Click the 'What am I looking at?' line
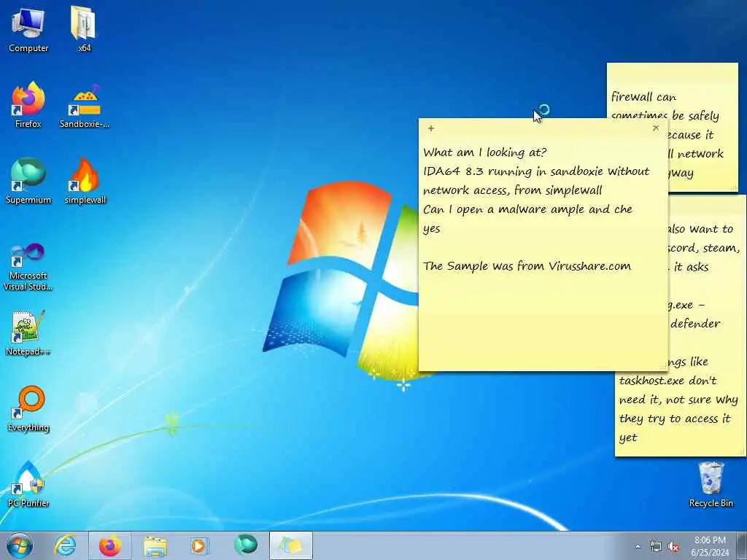747x560 pixels. pyautogui.click(x=485, y=152)
